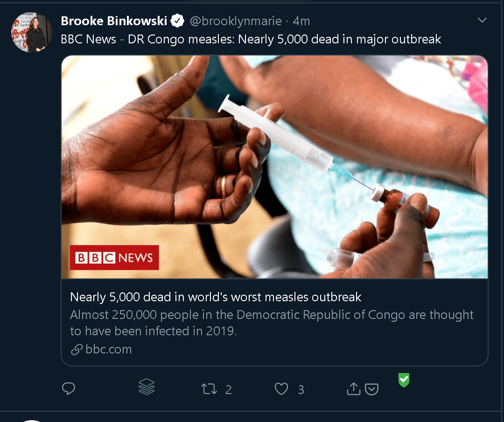This screenshot has width=504, height=422.
Task: Open Brooke Binkowski's profile name link
Action: (114, 21)
